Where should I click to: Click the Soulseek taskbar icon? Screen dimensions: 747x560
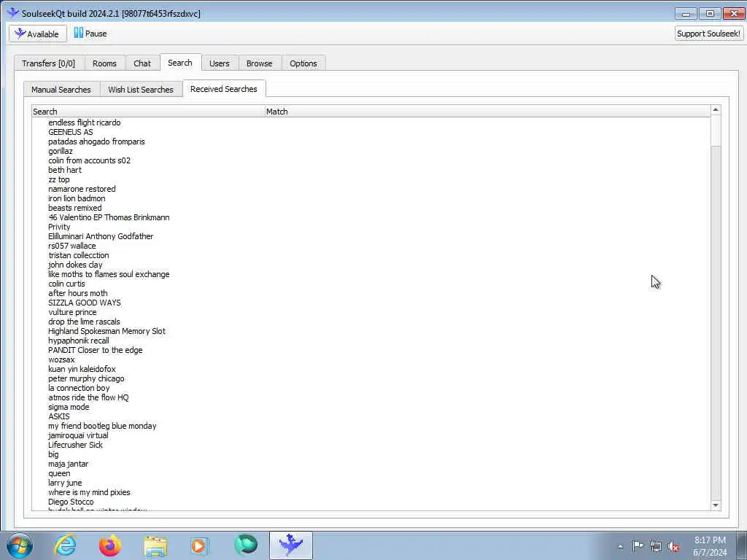coord(290,545)
